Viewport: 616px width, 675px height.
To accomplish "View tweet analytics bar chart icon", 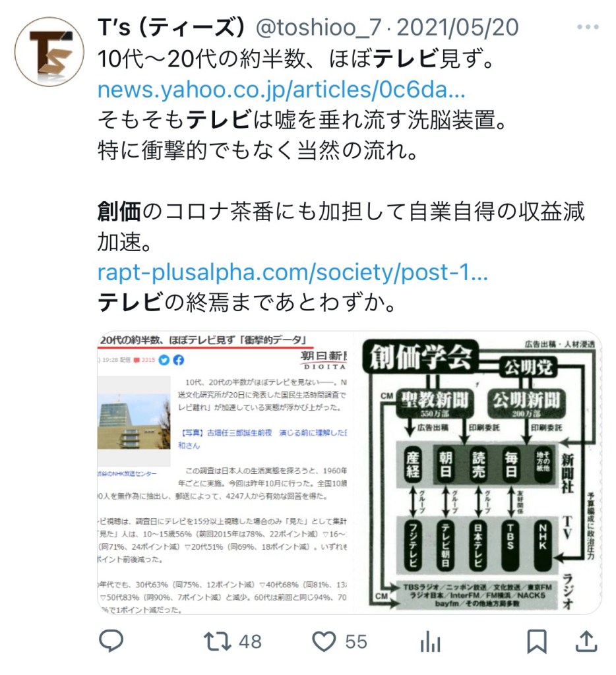I will (x=430, y=642).
